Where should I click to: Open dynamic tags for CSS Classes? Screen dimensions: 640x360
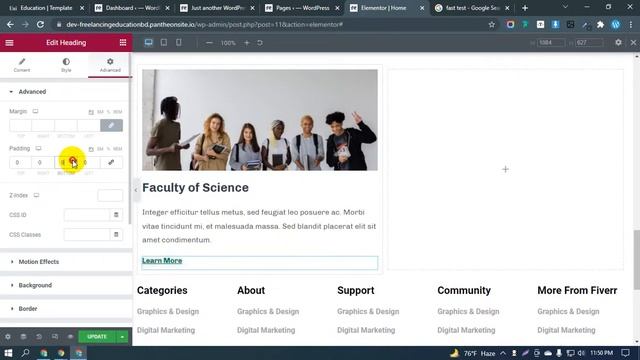pyautogui.click(x=116, y=235)
